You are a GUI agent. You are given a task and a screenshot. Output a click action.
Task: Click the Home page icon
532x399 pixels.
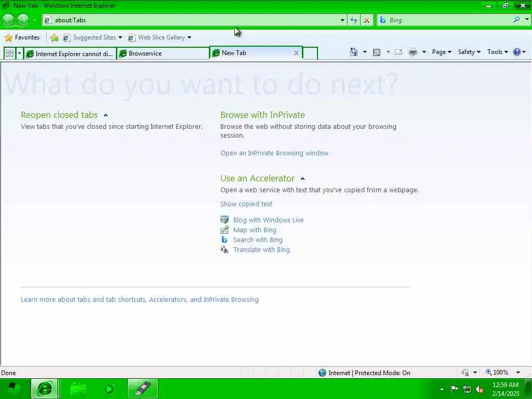click(x=353, y=52)
